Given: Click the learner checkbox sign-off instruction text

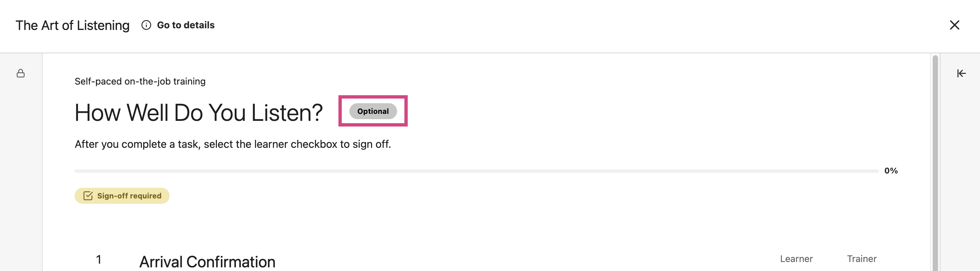Looking at the screenshot, I should pyautogui.click(x=233, y=144).
